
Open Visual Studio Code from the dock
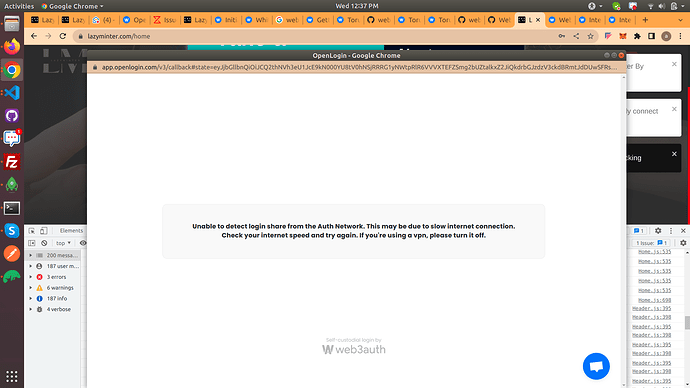[12, 93]
